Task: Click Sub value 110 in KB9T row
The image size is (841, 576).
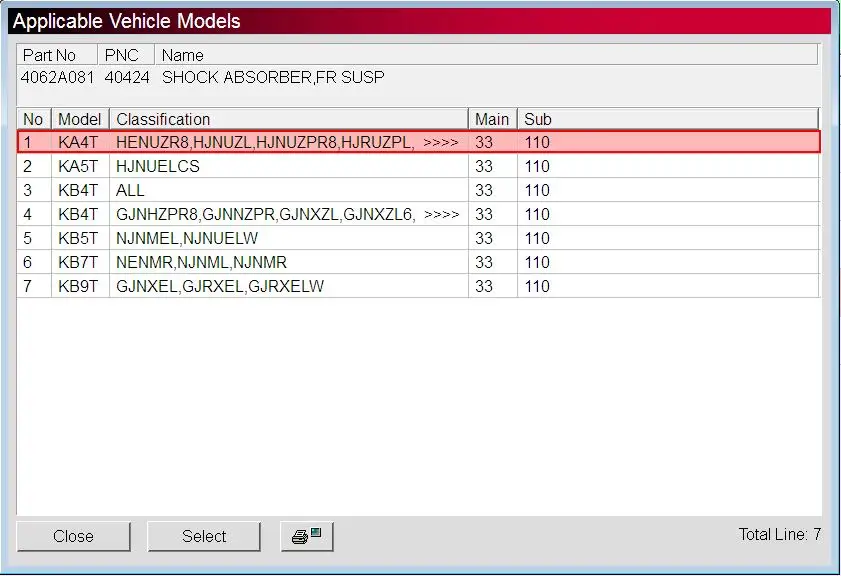Action: pos(537,286)
